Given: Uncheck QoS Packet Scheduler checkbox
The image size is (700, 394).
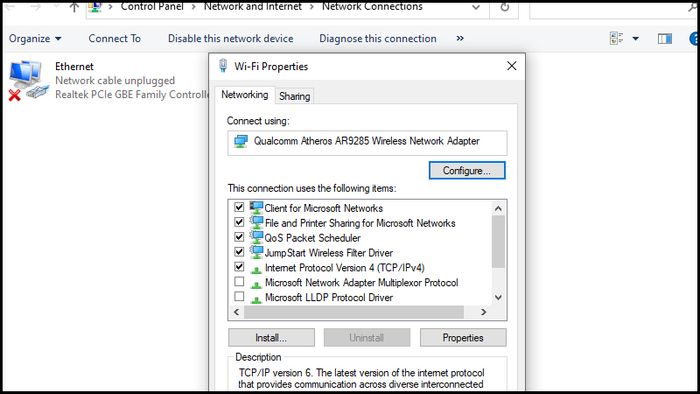Looking at the screenshot, I should [239, 237].
